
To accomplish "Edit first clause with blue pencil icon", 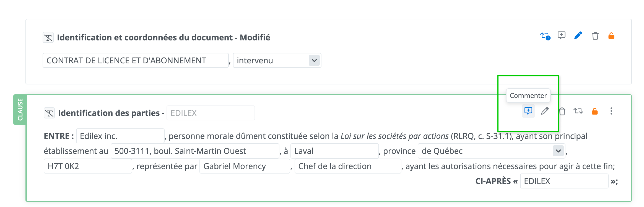I will tap(578, 36).
